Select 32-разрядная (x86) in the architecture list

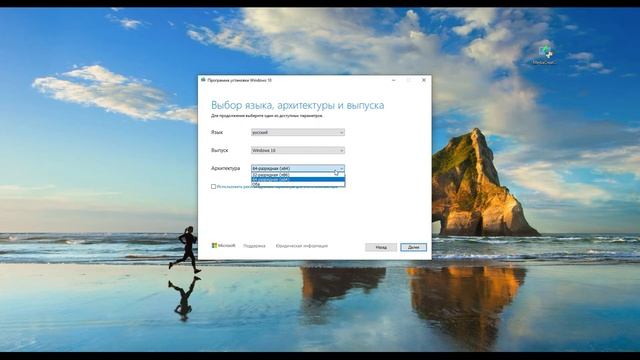tap(298, 175)
